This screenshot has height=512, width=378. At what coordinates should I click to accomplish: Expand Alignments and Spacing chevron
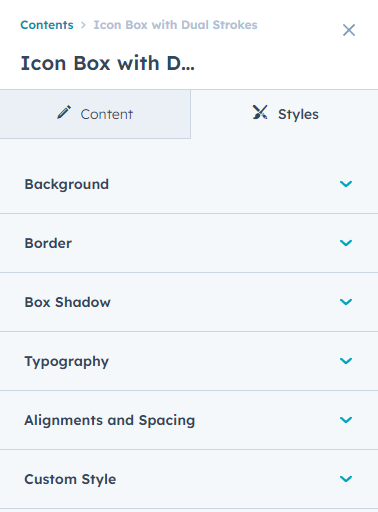(346, 420)
